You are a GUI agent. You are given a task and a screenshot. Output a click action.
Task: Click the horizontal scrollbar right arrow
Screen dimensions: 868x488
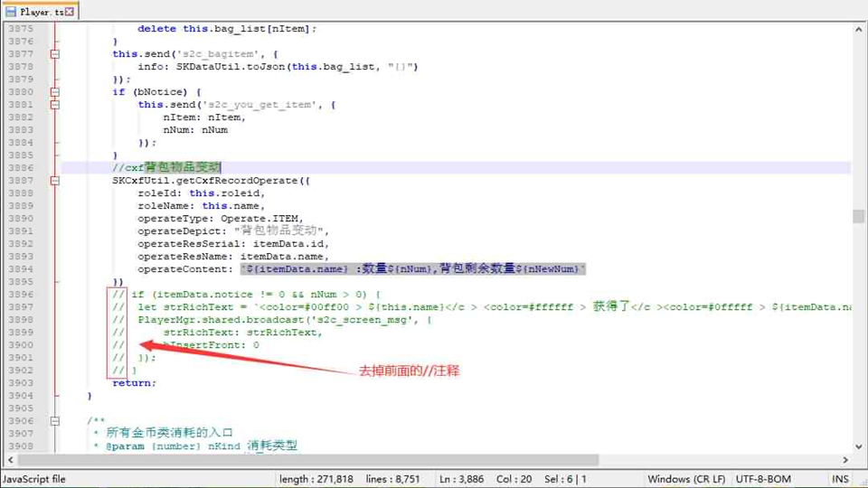click(844, 459)
